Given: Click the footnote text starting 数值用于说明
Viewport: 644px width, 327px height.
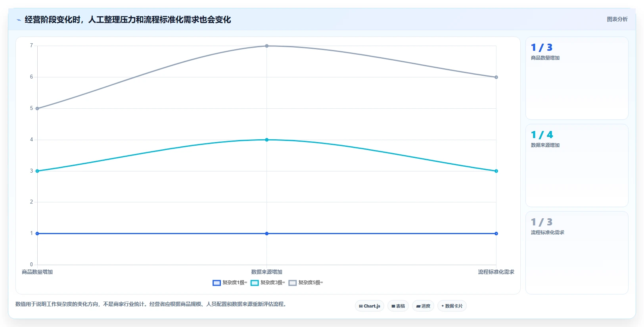Looking at the screenshot, I should point(151,304).
